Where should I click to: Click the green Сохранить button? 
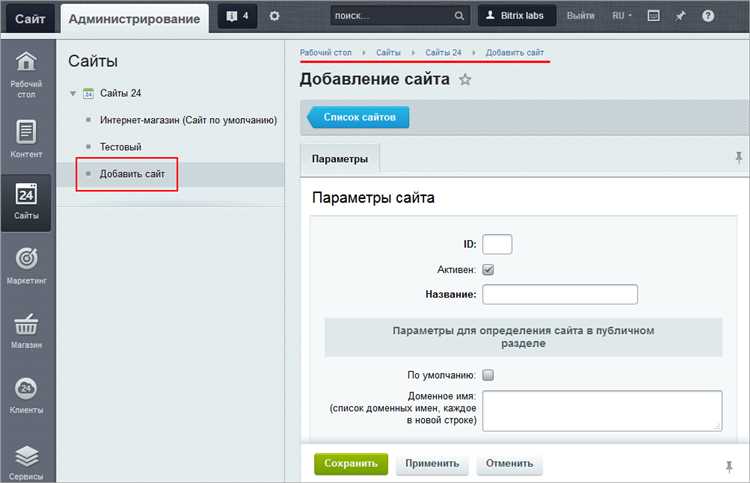351,463
